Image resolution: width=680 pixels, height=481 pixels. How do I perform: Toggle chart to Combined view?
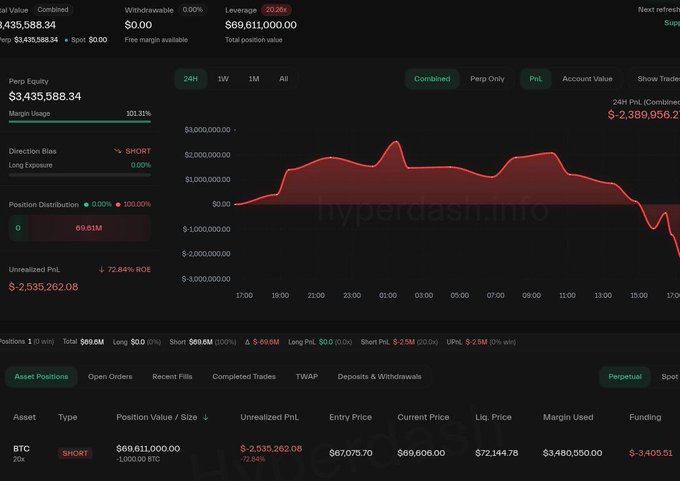[432, 79]
